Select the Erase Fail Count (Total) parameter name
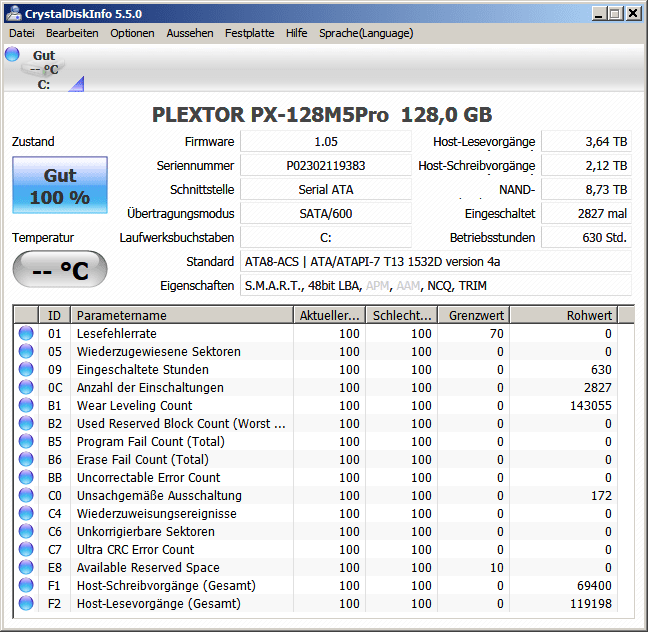Image resolution: width=648 pixels, height=632 pixels. (143, 459)
